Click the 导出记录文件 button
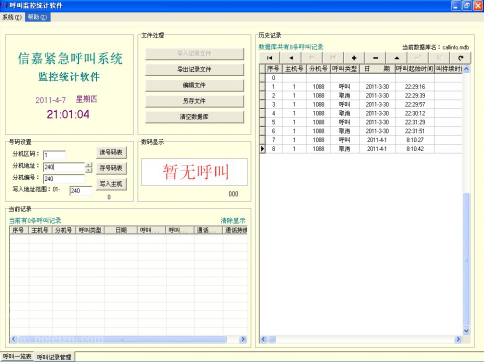This screenshot has height=362, width=484. click(194, 69)
